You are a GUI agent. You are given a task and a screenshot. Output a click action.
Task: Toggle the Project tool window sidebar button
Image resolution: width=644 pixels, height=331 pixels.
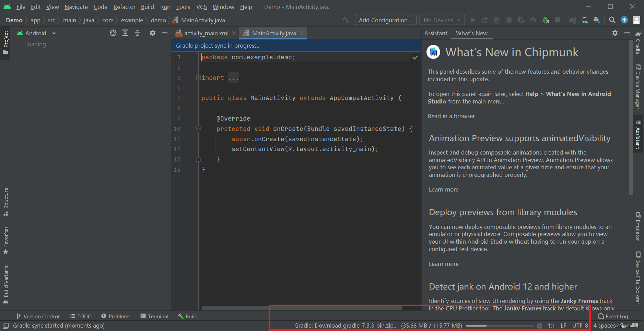(5, 42)
